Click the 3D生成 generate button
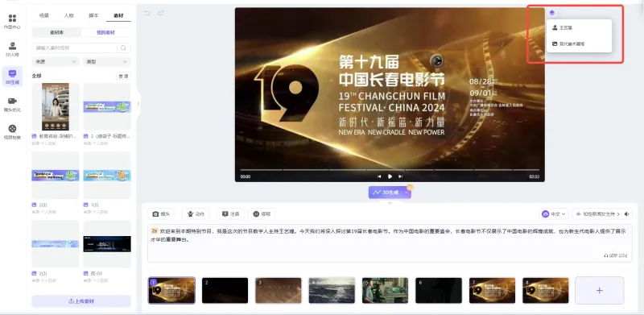The height and width of the screenshot is (315, 644). pos(386,193)
